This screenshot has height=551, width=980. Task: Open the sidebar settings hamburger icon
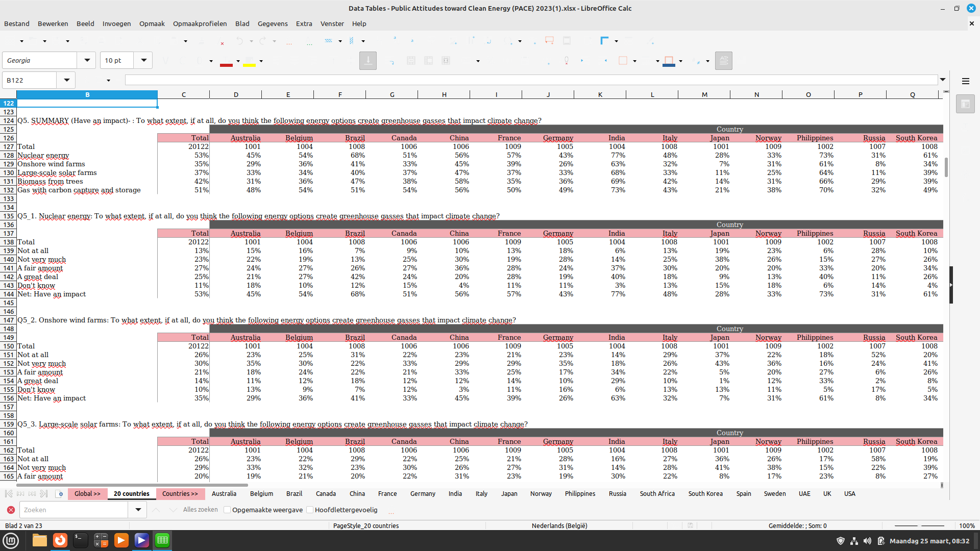click(965, 81)
